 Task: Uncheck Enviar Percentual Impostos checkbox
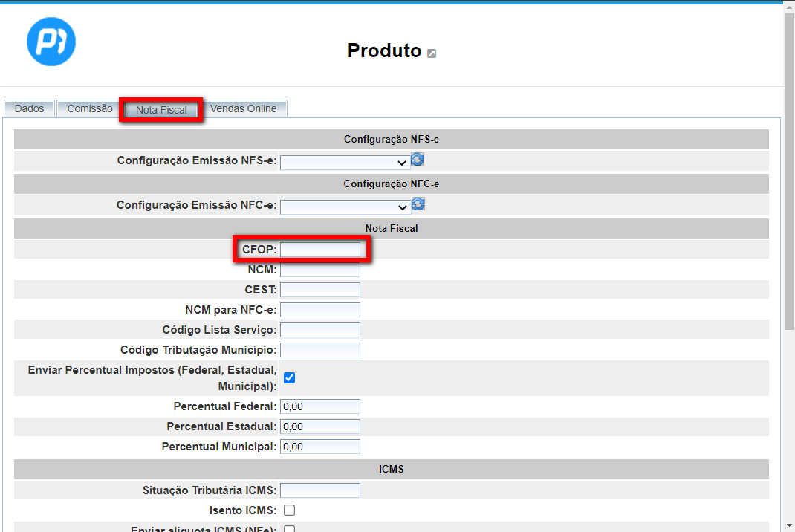pyautogui.click(x=290, y=377)
